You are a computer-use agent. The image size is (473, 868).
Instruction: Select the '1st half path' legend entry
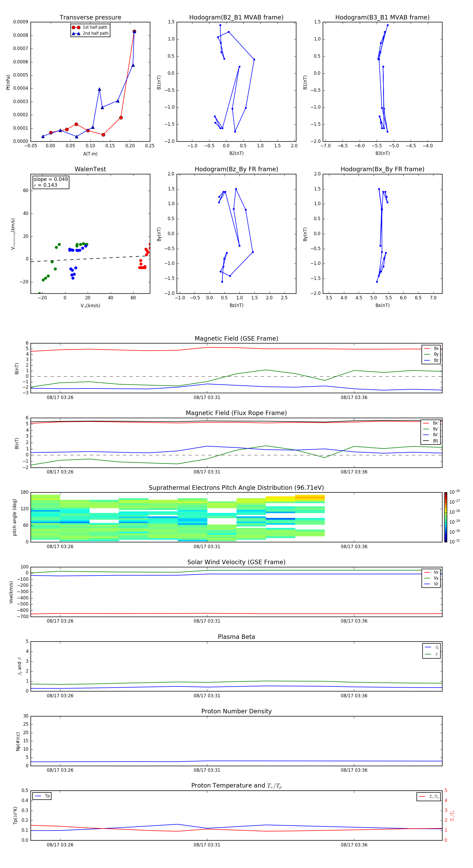tap(90, 27)
